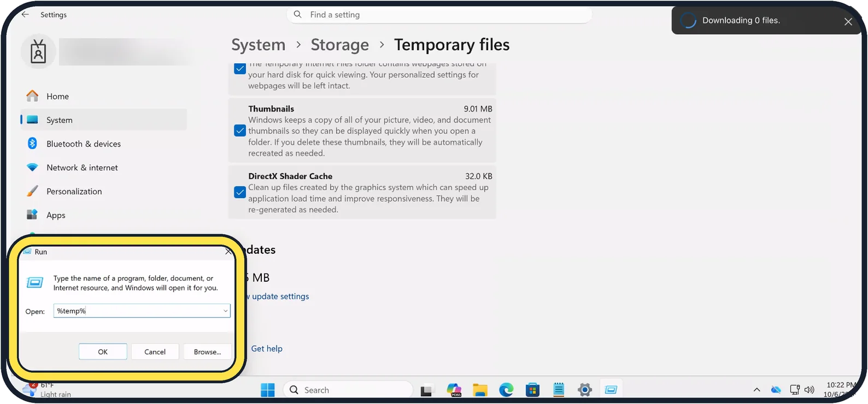
Task: Uncheck the Temporary Internet Files checkbox
Action: (x=240, y=69)
